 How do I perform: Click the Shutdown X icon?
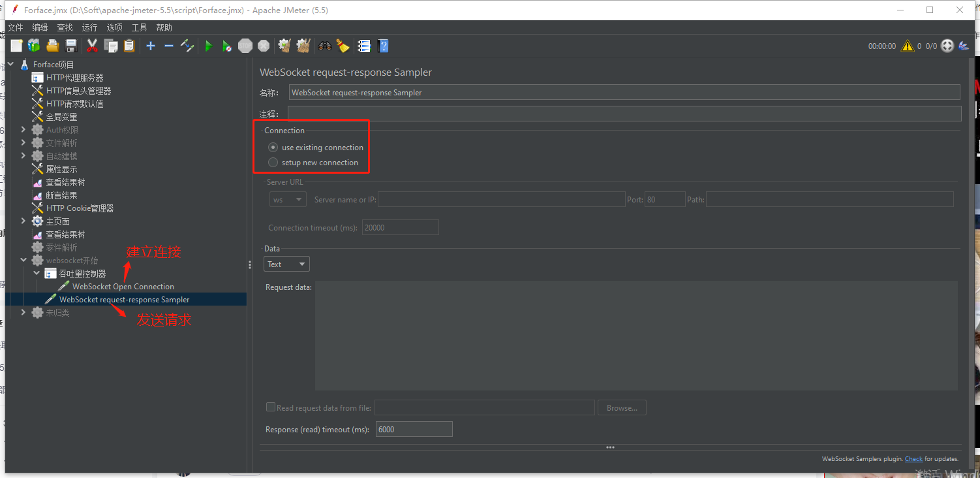click(264, 46)
